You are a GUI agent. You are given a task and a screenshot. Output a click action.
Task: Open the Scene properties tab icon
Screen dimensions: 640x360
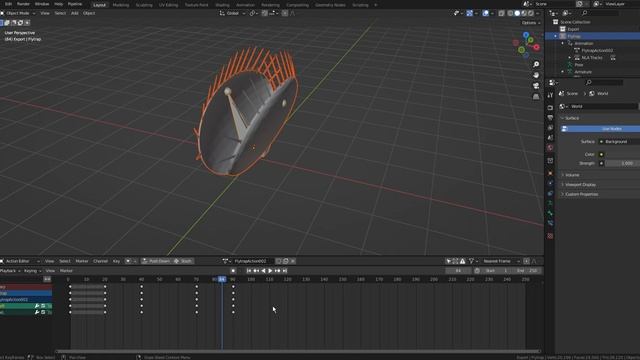[550, 138]
